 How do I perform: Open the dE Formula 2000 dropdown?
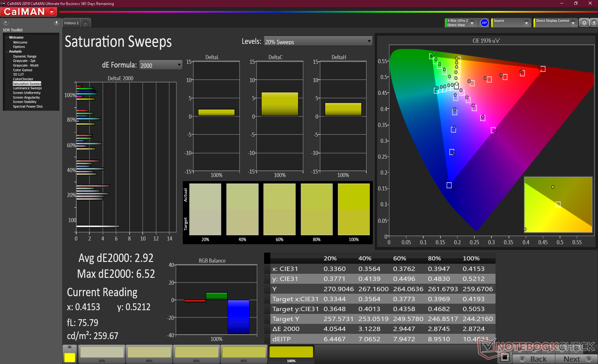pyautogui.click(x=160, y=65)
